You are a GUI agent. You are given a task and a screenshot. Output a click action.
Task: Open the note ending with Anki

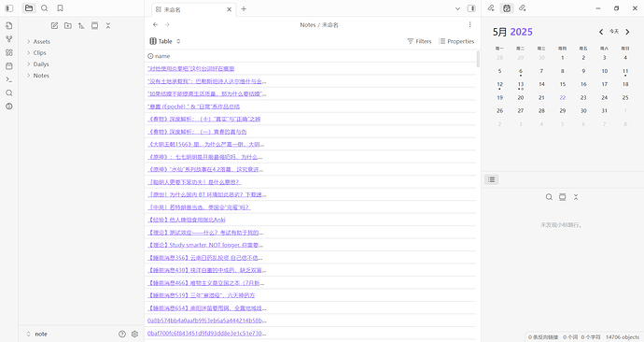pyautogui.click(x=187, y=220)
